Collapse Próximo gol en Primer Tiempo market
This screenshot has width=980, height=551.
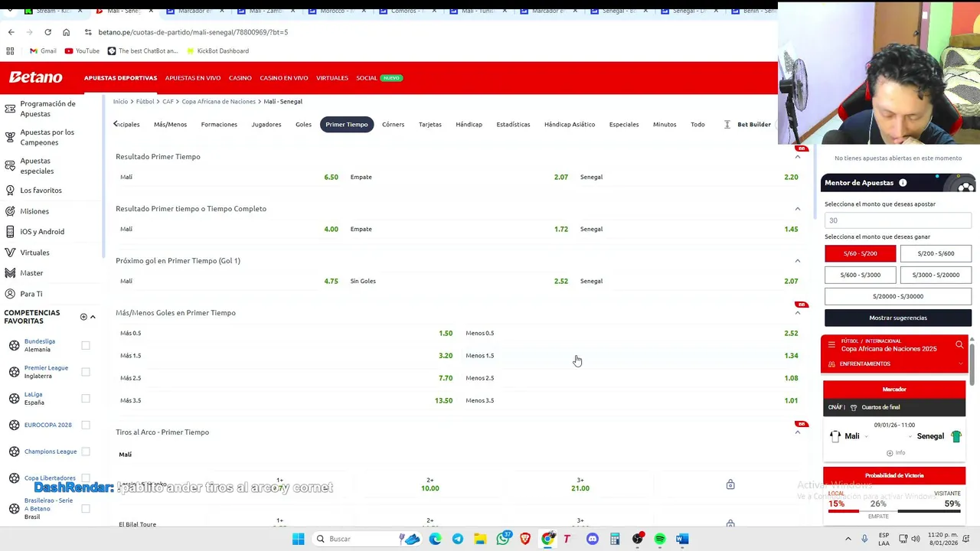(x=797, y=261)
